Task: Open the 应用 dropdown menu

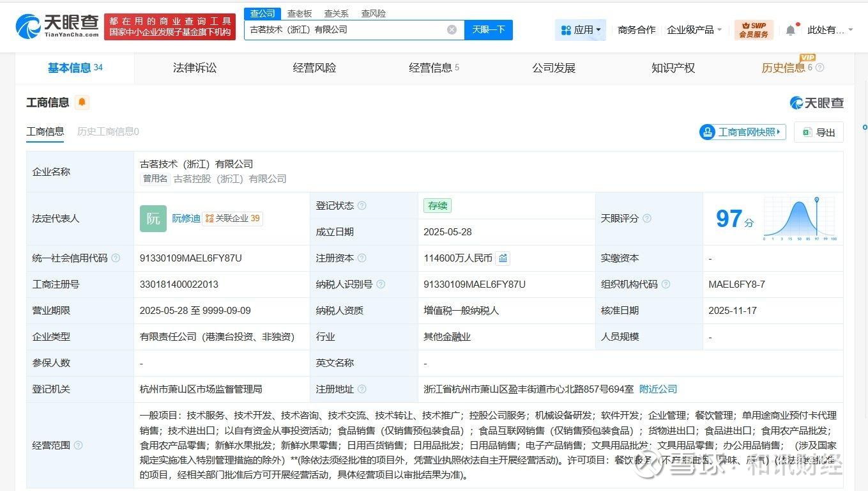Action: (x=581, y=30)
